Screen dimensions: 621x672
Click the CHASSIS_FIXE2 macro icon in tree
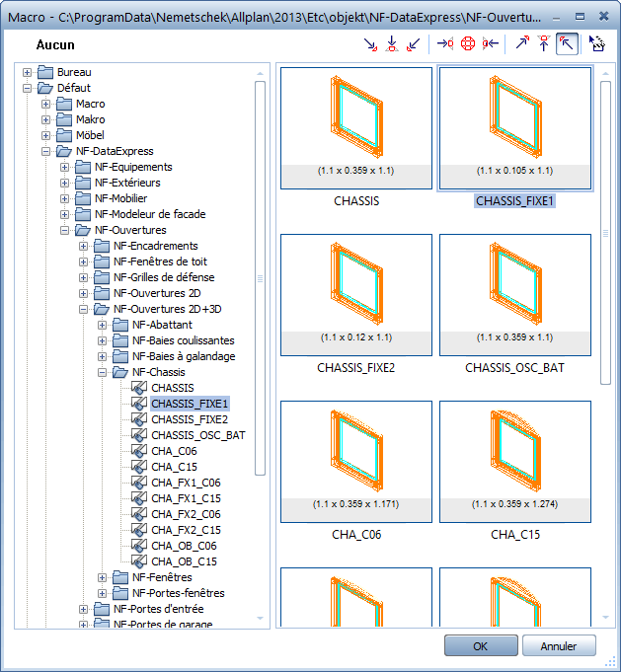pyautogui.click(x=139, y=419)
